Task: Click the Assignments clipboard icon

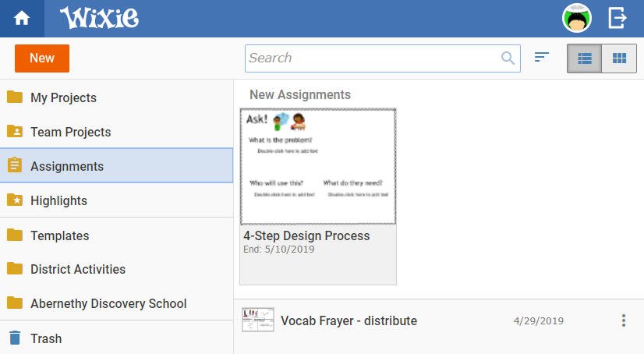Action: point(15,165)
